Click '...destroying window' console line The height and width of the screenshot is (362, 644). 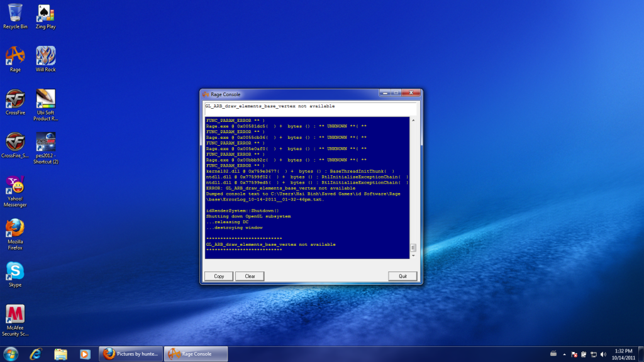tap(234, 228)
